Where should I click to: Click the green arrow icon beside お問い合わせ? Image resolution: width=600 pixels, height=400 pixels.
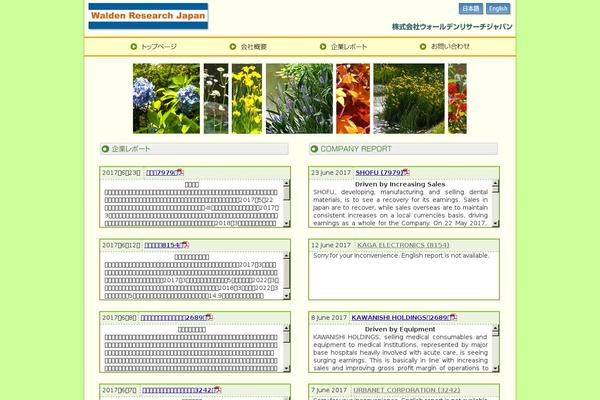(x=423, y=47)
